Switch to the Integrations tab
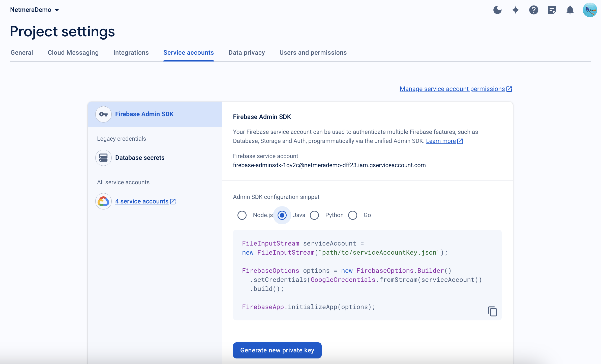The image size is (601, 364). click(131, 53)
